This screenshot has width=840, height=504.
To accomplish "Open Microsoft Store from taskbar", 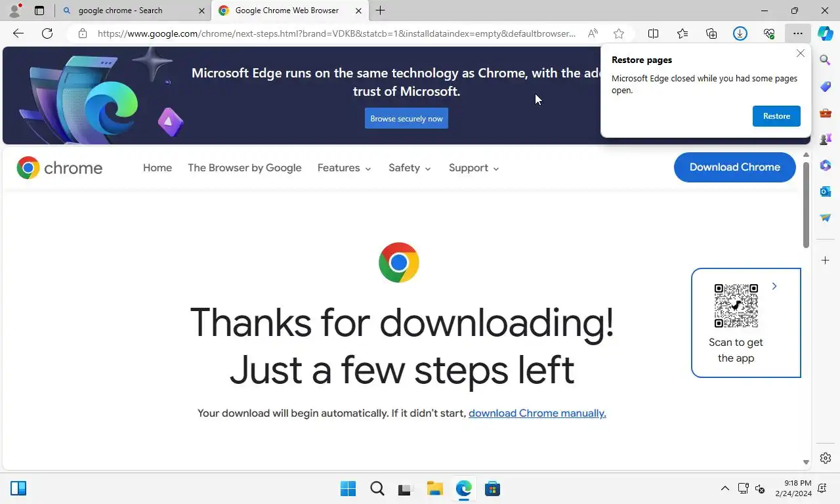I will tap(492, 489).
